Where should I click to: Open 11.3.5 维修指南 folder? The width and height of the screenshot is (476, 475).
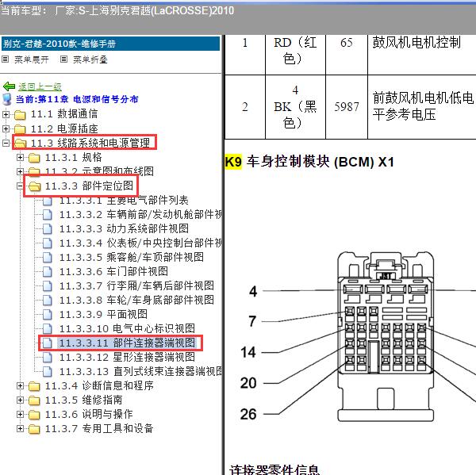click(83, 400)
